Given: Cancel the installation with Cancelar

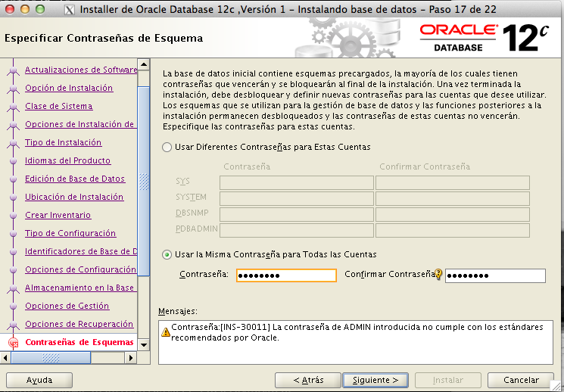Looking at the screenshot, I should [x=521, y=380].
